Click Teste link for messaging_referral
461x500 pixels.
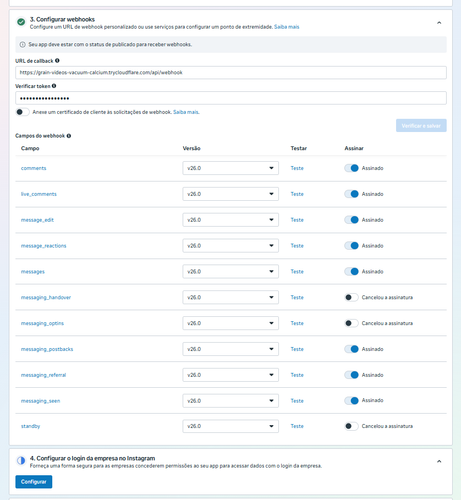point(297,375)
